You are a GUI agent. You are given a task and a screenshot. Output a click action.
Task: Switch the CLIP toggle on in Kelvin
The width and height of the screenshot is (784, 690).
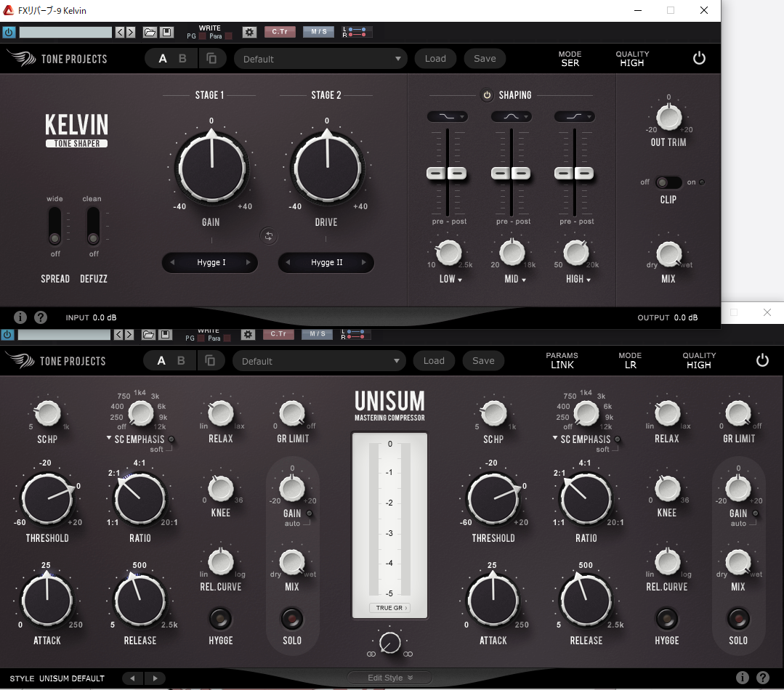(668, 182)
